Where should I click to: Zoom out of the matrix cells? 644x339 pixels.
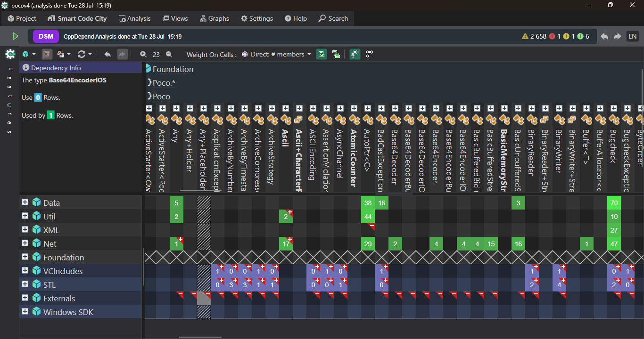tap(169, 54)
